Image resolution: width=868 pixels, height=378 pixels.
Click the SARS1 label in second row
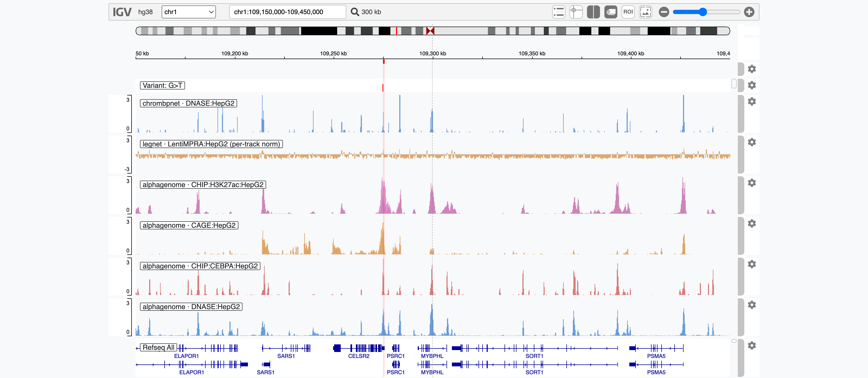point(266,372)
